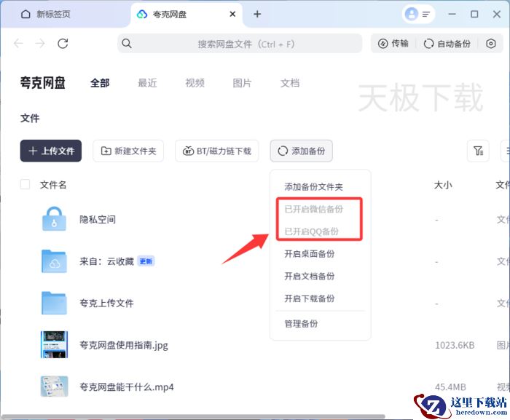This screenshot has width=510, height=420.
Task: Select the 图片 category tab
Action: [242, 83]
